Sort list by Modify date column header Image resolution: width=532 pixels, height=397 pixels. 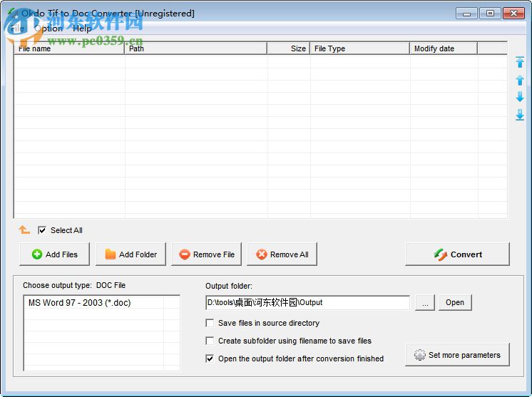(444, 48)
